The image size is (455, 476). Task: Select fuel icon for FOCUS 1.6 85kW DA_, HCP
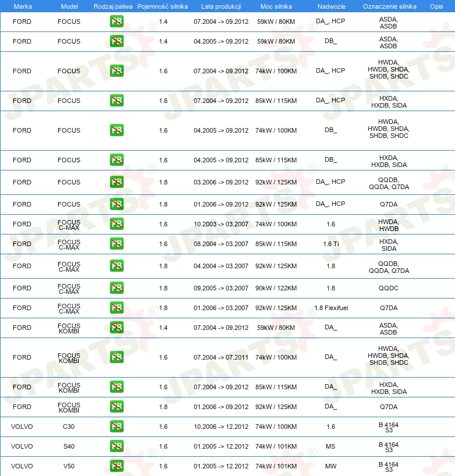[x=116, y=101]
